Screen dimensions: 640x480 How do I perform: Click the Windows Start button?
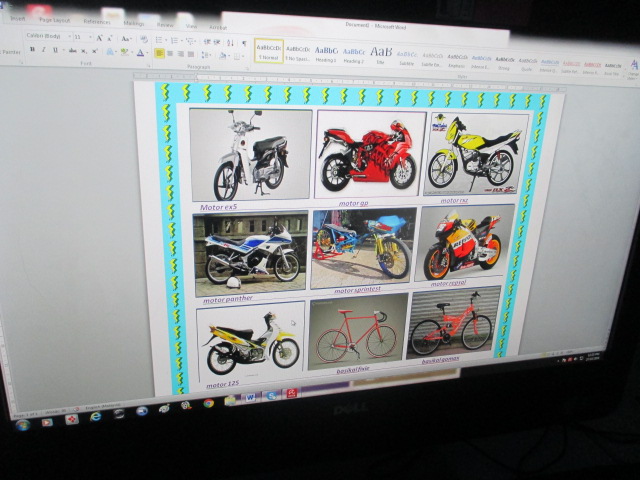[x=22, y=425]
